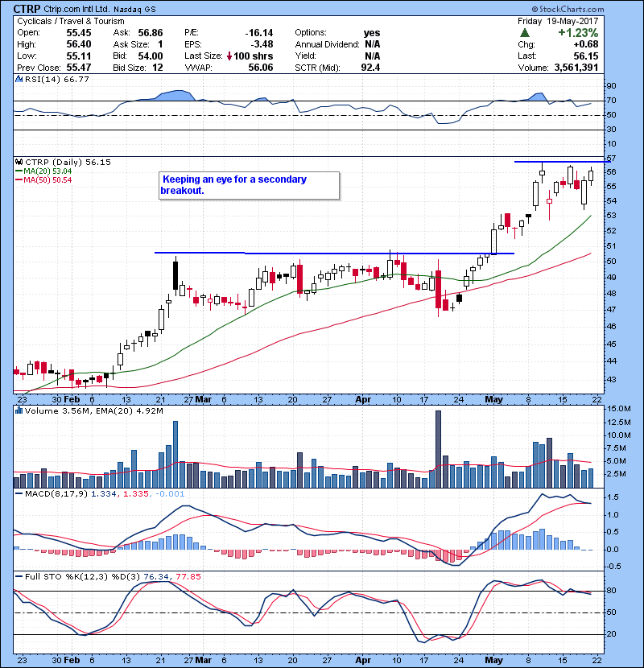Screen dimensions: 644x668
Task: Click the volume bars icon beside Volume 3.56M
Action: point(19,410)
